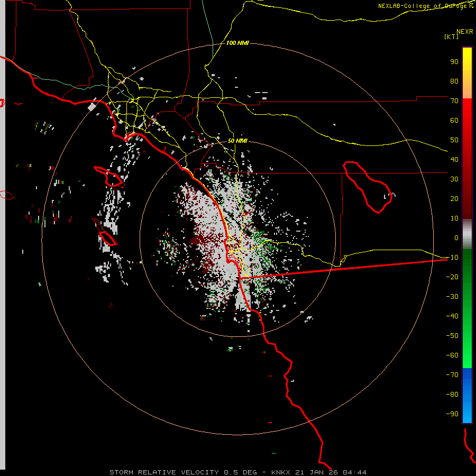The image size is (476, 476).
Task: Select the "-20" value on velocity scale
Action: [x=452, y=277]
